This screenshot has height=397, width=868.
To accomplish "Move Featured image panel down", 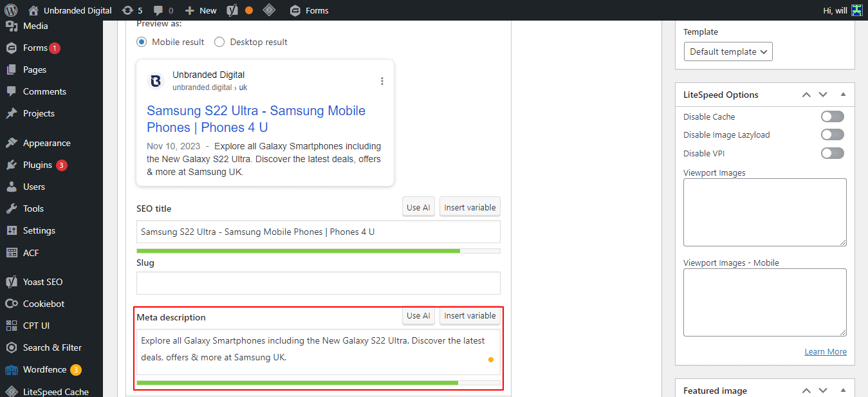I will tap(823, 391).
